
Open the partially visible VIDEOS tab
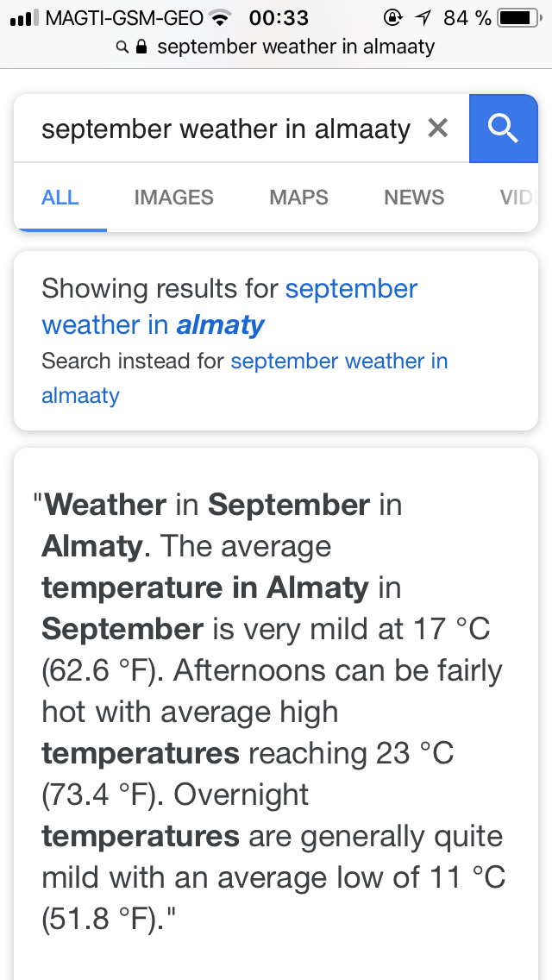(516, 198)
